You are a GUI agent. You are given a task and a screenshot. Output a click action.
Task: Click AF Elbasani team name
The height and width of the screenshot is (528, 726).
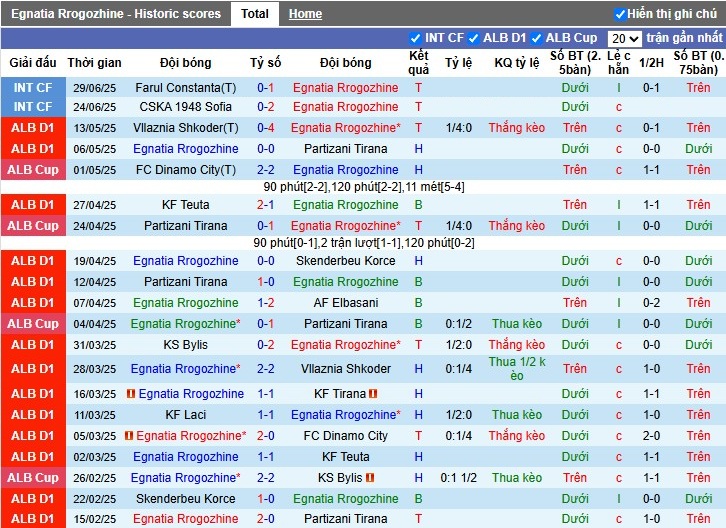point(345,303)
